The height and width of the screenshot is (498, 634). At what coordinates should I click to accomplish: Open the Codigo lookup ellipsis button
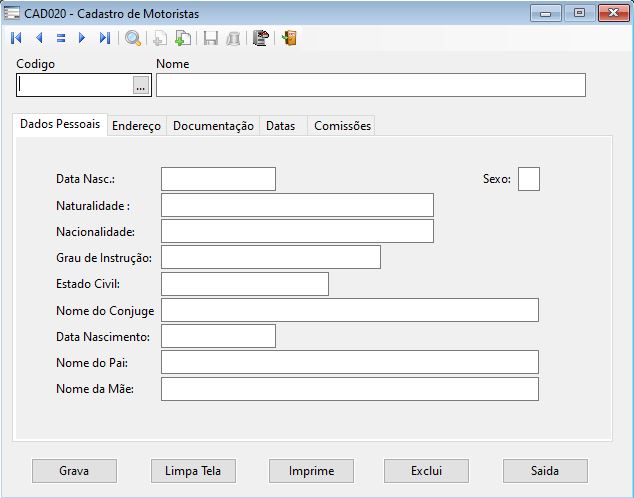pos(141,87)
